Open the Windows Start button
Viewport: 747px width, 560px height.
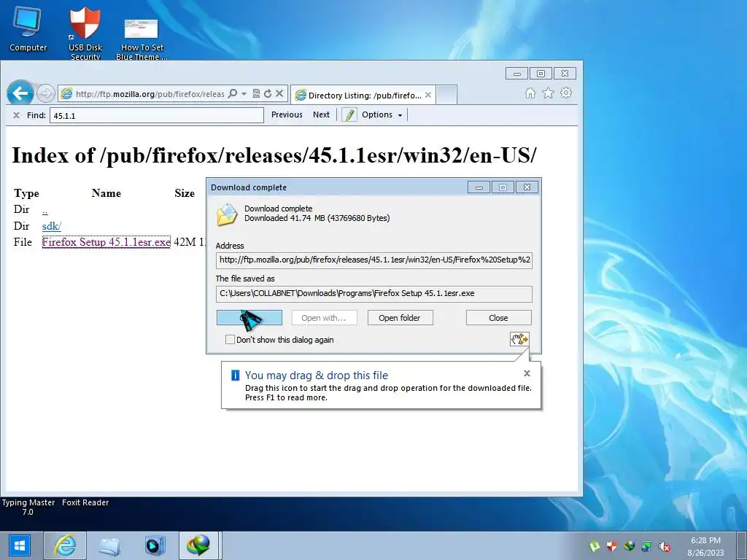19,545
